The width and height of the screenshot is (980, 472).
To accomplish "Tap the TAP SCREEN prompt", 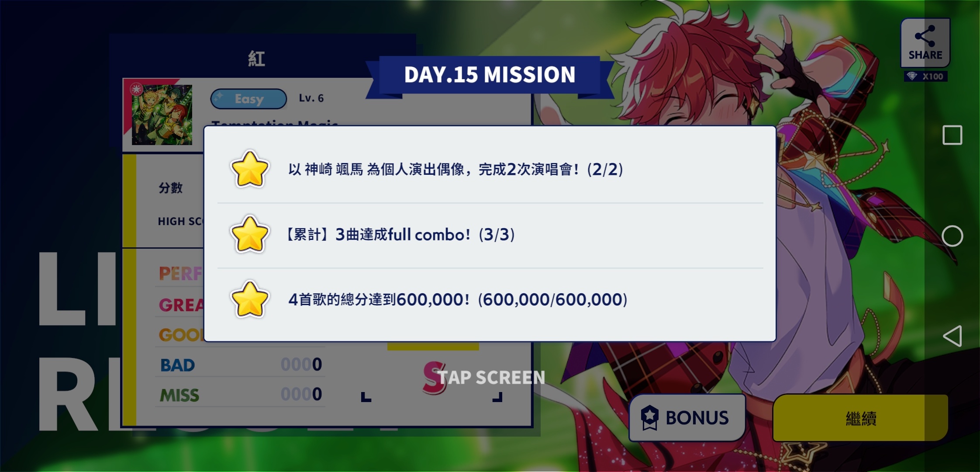I will (491, 378).
